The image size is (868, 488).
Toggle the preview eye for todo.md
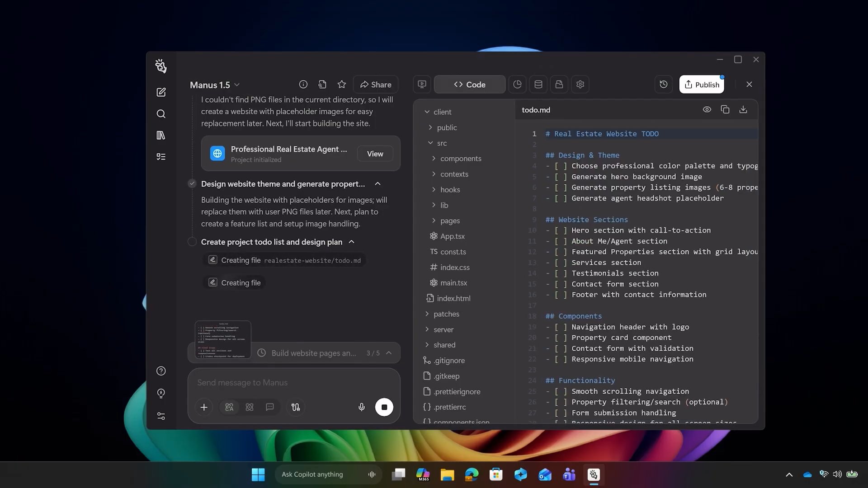coord(707,109)
